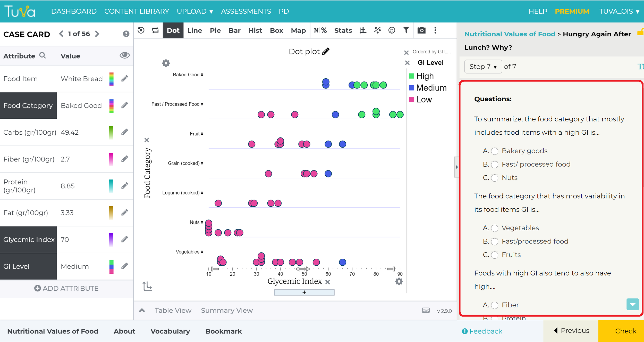Collapse the side panel arrow handle
This screenshot has height=342, width=644.
(x=456, y=167)
